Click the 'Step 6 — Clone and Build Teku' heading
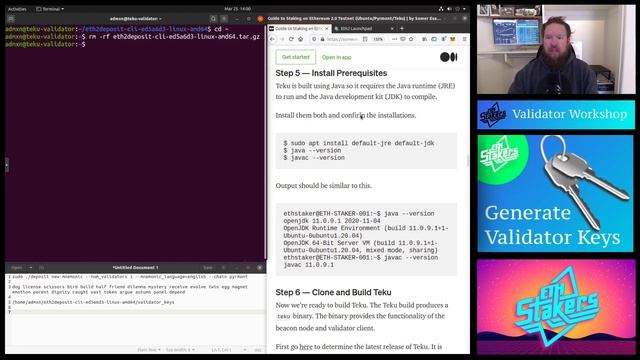 (x=333, y=292)
